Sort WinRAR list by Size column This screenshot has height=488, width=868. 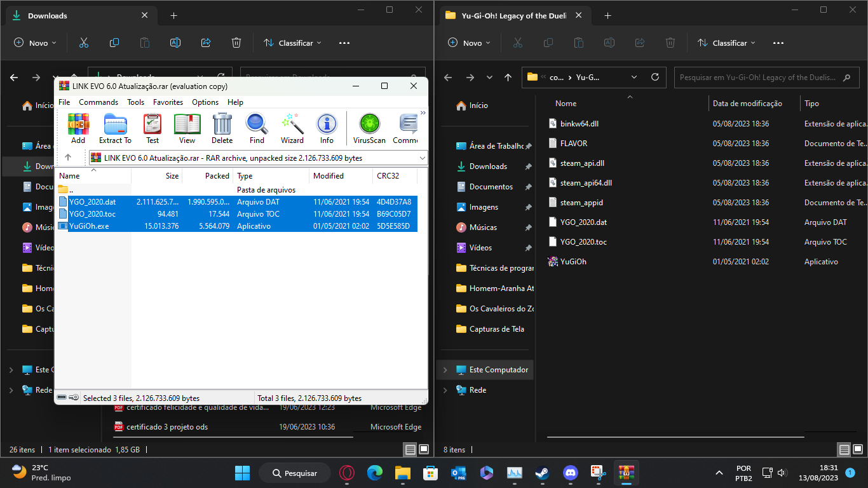pyautogui.click(x=157, y=176)
